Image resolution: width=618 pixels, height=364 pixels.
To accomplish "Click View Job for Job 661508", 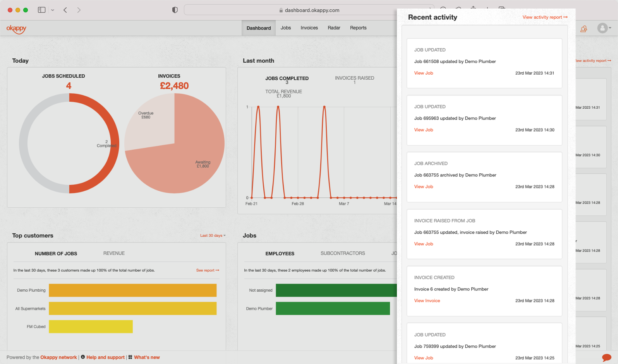I will tap(424, 73).
